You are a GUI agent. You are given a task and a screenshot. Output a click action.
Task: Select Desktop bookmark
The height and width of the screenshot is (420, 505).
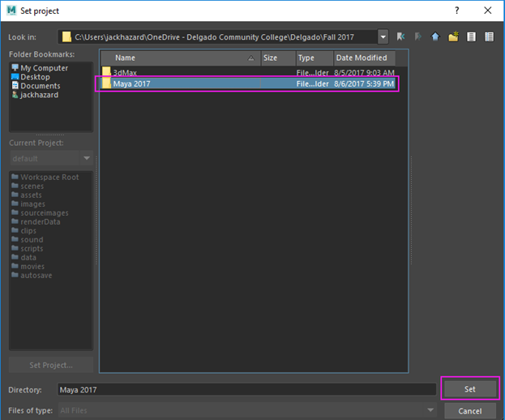coord(35,77)
